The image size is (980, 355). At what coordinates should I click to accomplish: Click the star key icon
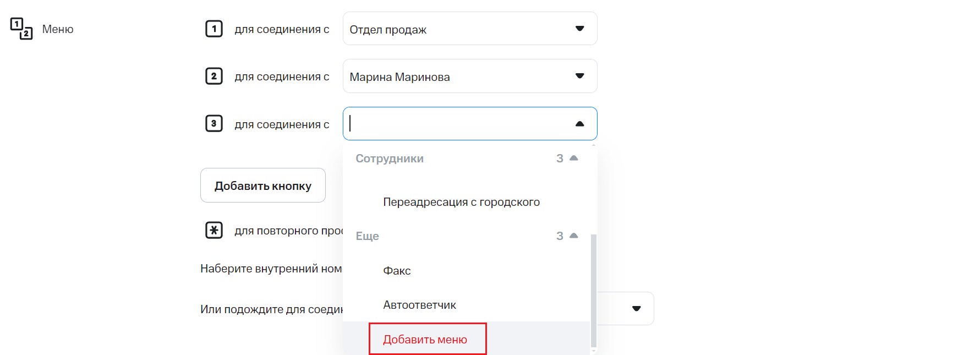(x=214, y=230)
